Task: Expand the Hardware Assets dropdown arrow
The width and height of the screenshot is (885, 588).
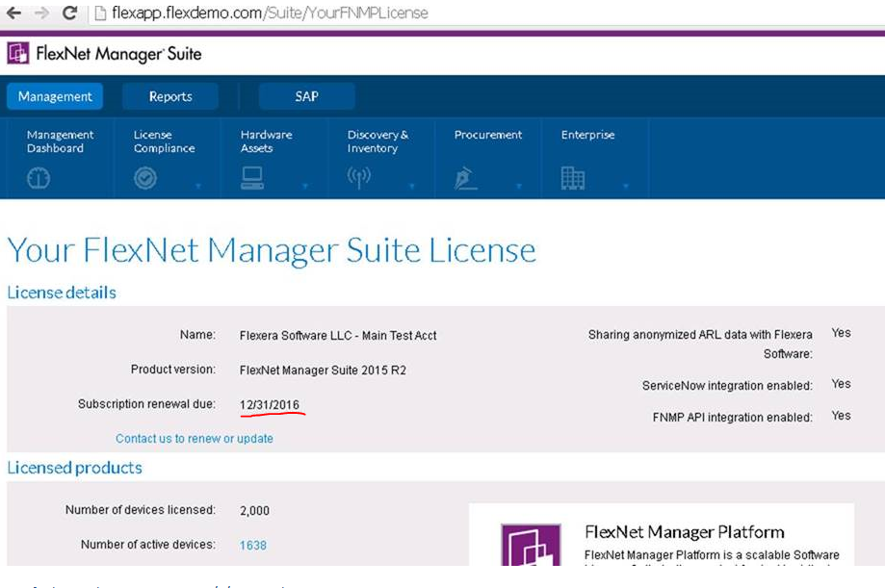Action: pyautogui.click(x=305, y=186)
